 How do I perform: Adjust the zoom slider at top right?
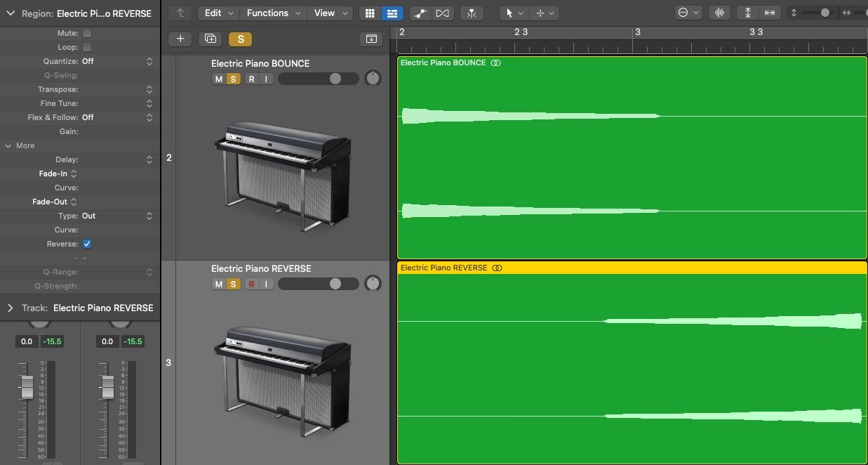824,12
